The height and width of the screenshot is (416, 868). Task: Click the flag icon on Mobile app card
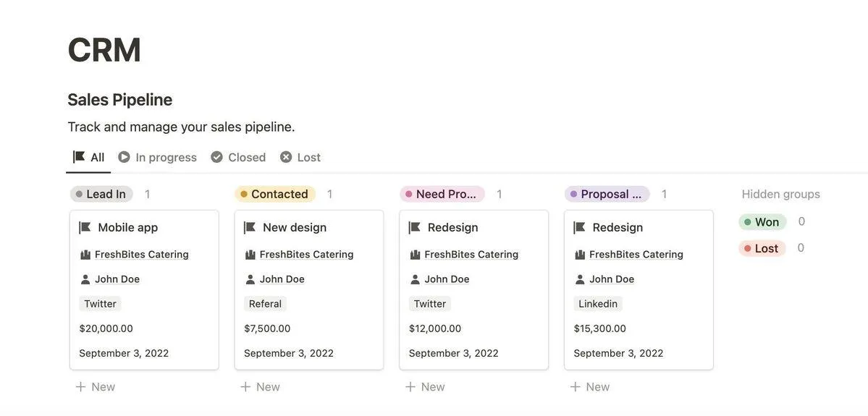pos(85,227)
